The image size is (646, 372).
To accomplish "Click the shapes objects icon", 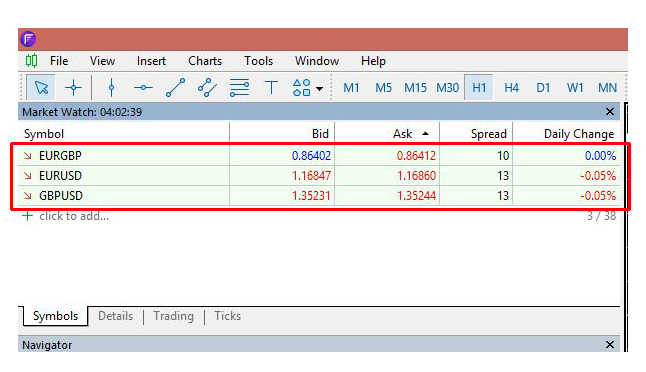I will (x=302, y=87).
